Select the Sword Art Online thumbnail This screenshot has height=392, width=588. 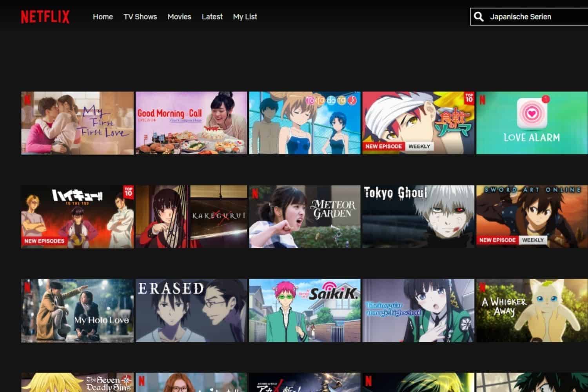[532, 217]
